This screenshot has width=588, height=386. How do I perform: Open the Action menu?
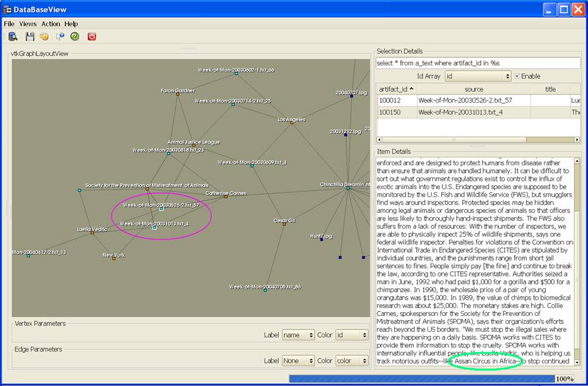coord(51,24)
